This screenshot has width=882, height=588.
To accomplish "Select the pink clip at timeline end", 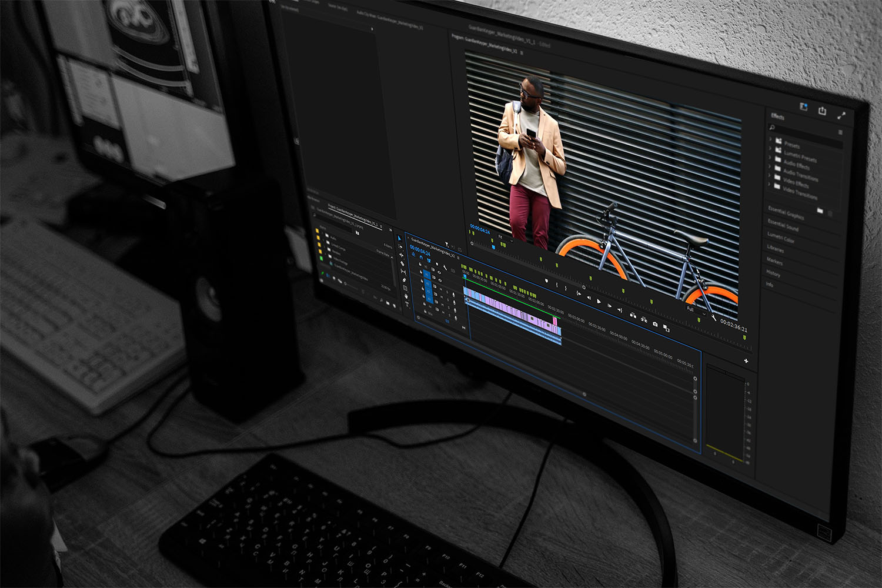I will click(555, 320).
